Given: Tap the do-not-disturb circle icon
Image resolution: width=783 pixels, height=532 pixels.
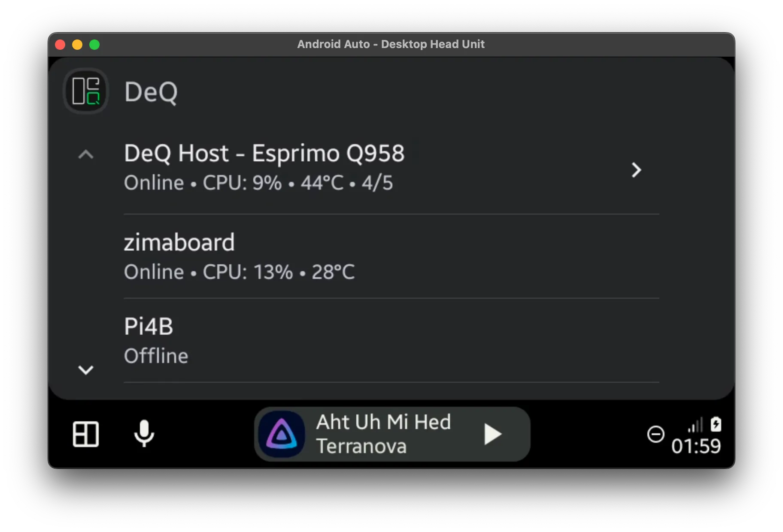Looking at the screenshot, I should (656, 435).
